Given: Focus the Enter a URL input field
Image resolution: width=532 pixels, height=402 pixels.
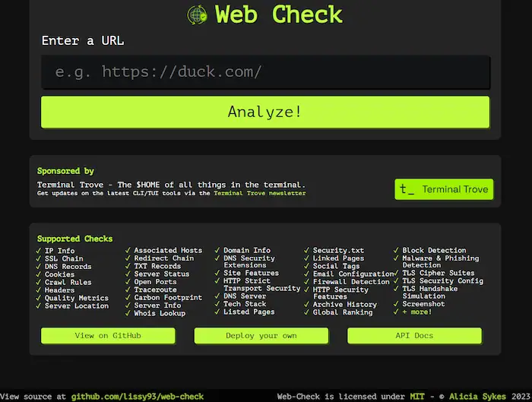Looking at the screenshot, I should click(x=265, y=72).
